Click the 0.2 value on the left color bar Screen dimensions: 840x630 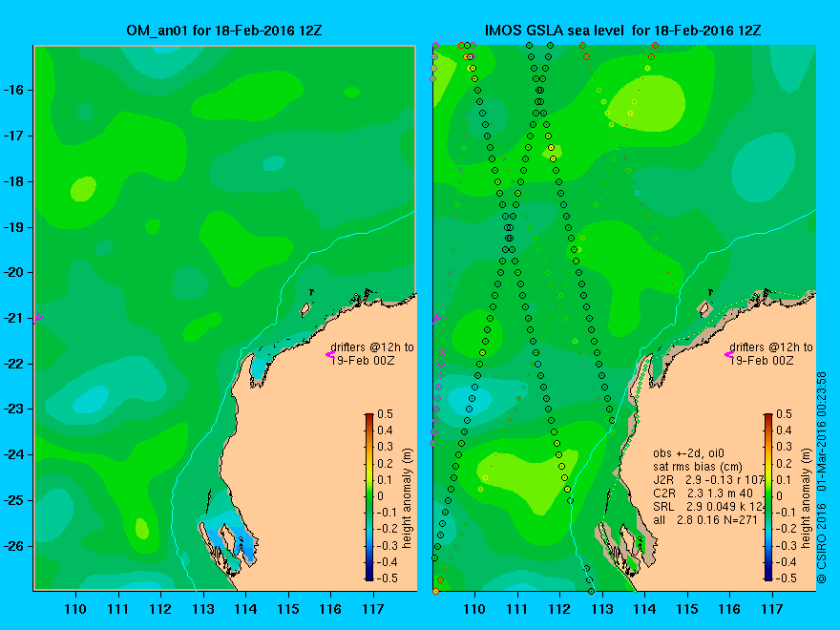click(386, 463)
